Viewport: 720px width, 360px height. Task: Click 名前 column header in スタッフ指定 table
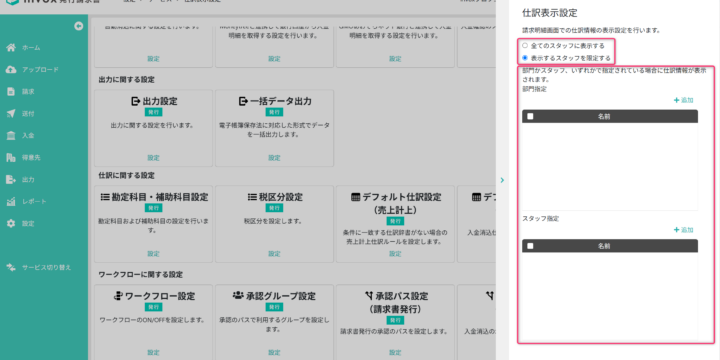point(604,246)
